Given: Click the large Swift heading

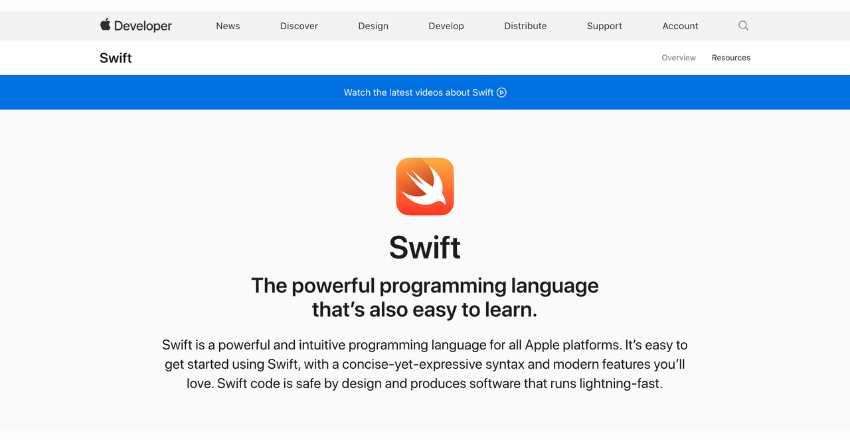Looking at the screenshot, I should (425, 248).
